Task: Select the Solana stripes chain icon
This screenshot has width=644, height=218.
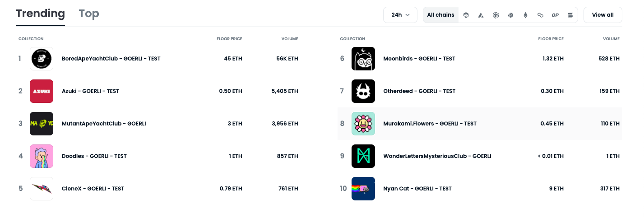Action: [x=570, y=15]
